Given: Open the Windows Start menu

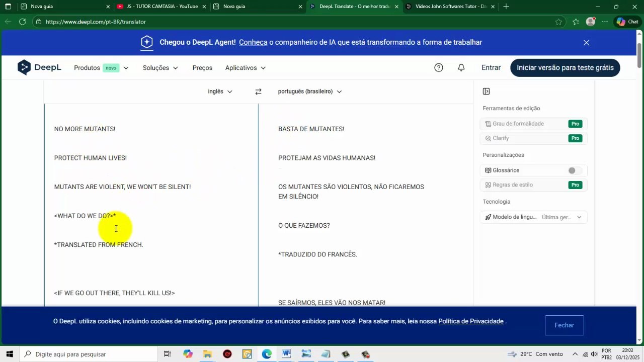Looking at the screenshot, I should [x=9, y=354].
